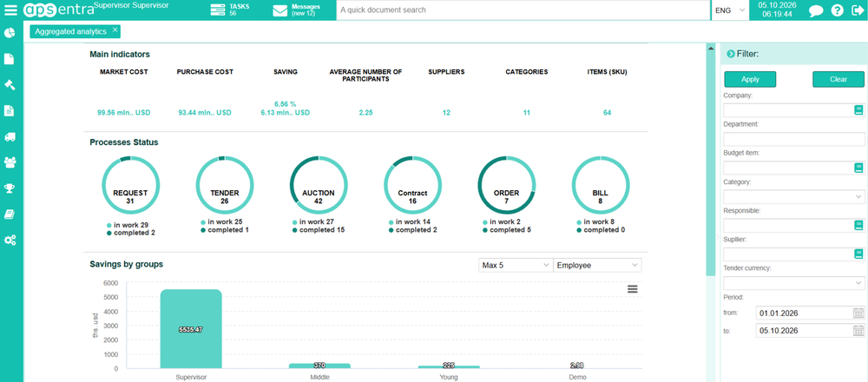Screen dimensions: 868x382
Task: Toggle Contract 'in work 14' legend
Action: pyautogui.click(x=410, y=222)
